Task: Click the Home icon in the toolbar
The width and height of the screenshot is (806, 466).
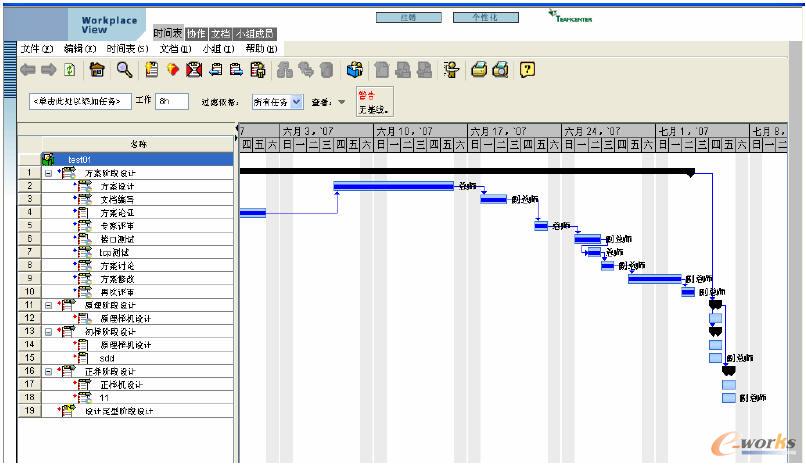Action: tap(97, 70)
